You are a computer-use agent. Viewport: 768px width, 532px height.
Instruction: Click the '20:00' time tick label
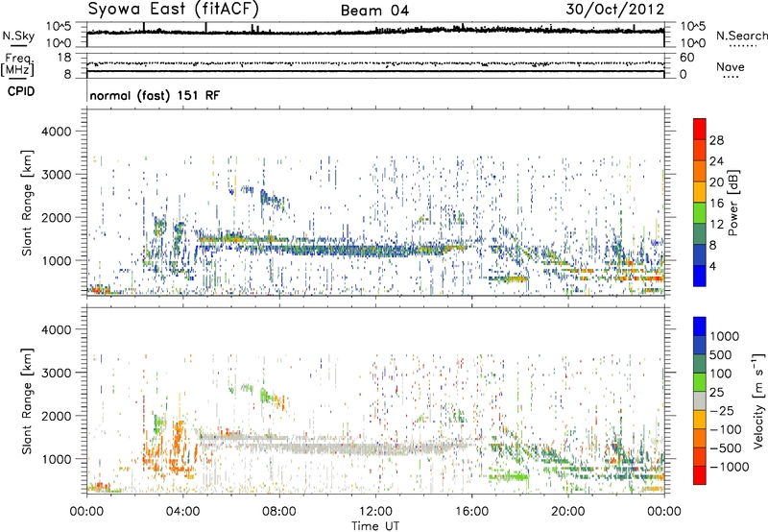567,512
